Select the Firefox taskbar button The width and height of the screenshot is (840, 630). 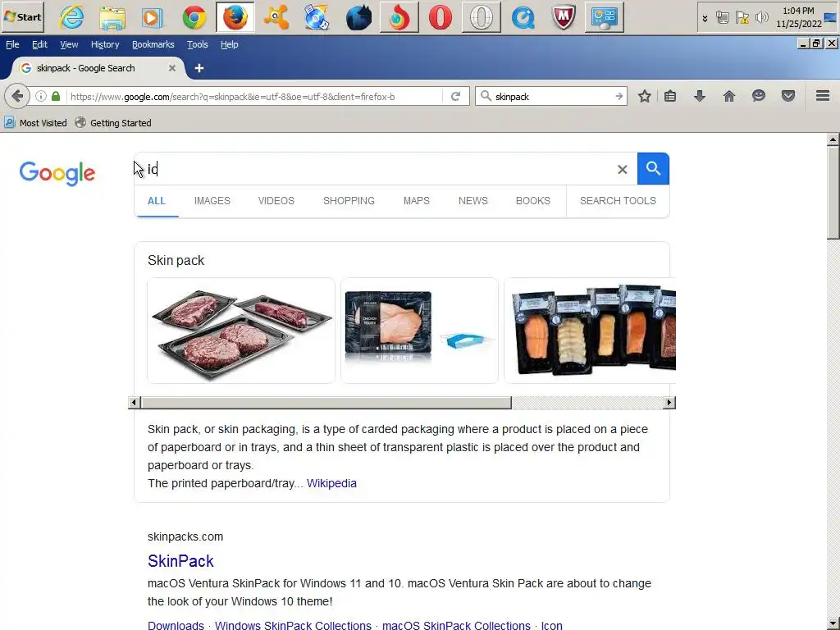pyautogui.click(x=235, y=17)
